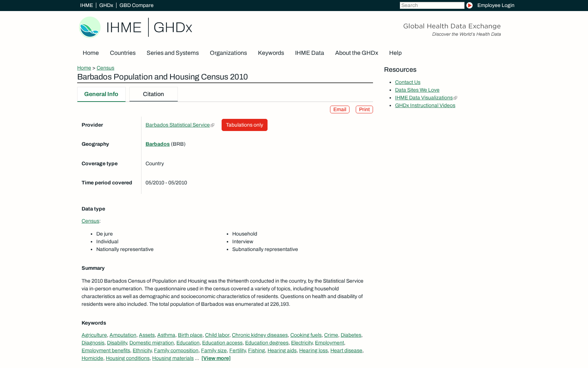Open the Fertility keyword
Screen dimensions: 588x368
point(237,350)
